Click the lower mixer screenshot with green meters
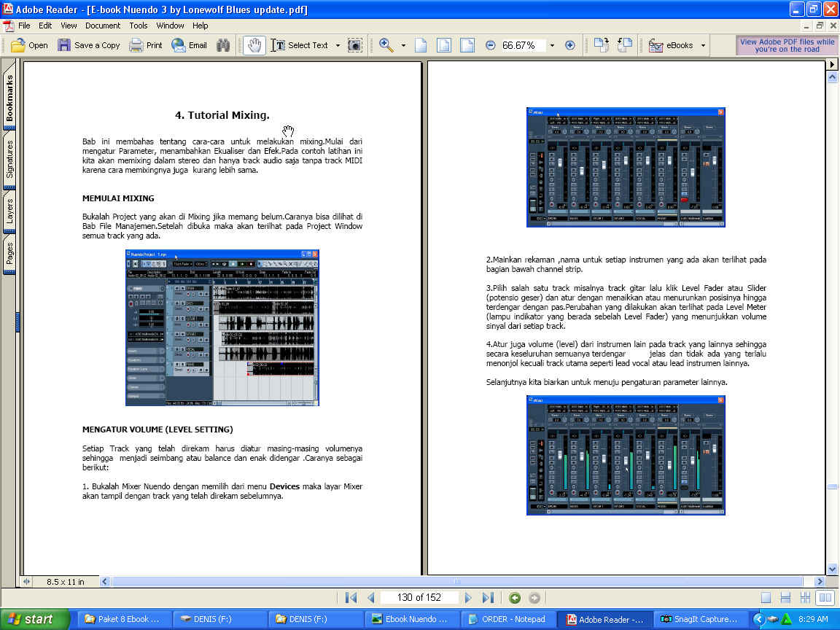 point(626,455)
